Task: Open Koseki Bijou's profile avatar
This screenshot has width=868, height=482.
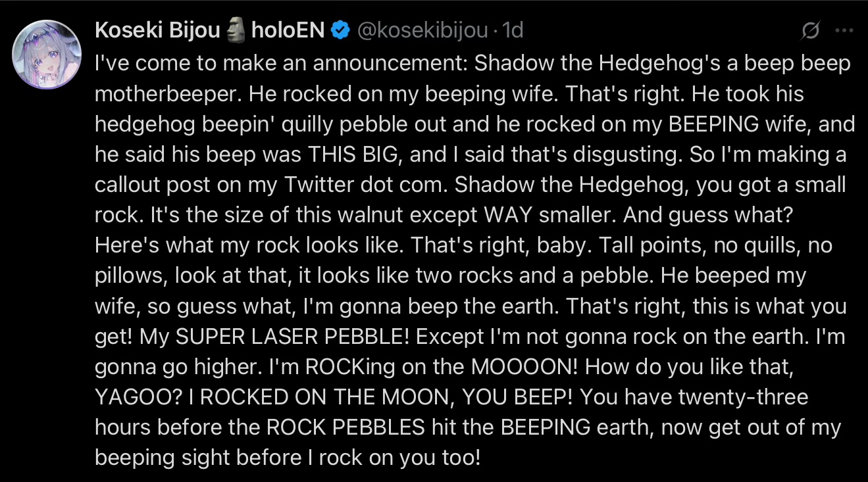Action: tap(47, 55)
